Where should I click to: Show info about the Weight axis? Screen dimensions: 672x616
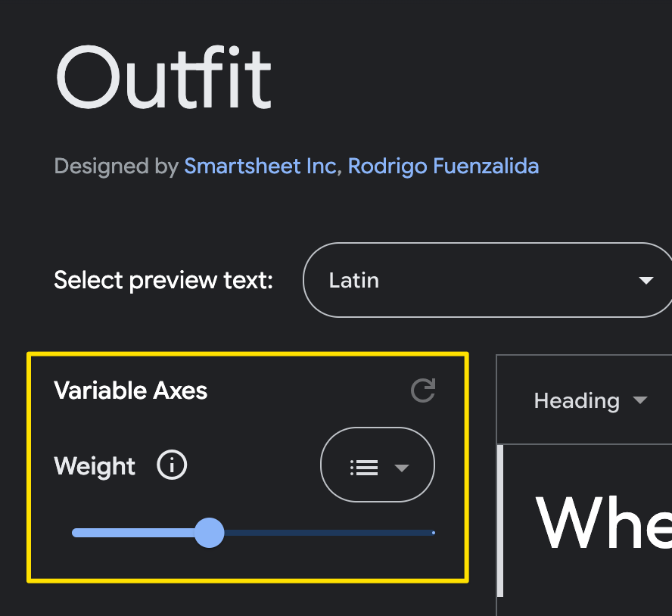172,465
